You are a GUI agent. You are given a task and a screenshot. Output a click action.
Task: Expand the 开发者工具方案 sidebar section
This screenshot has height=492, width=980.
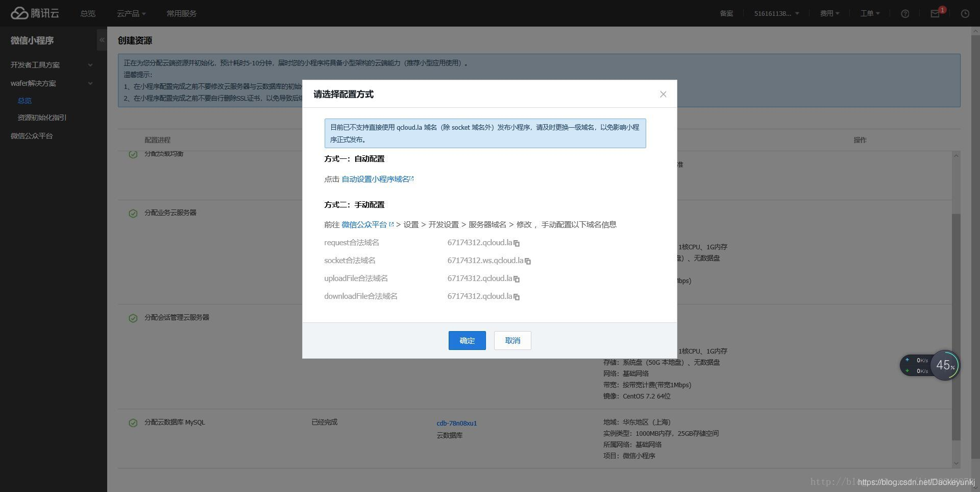(x=51, y=65)
